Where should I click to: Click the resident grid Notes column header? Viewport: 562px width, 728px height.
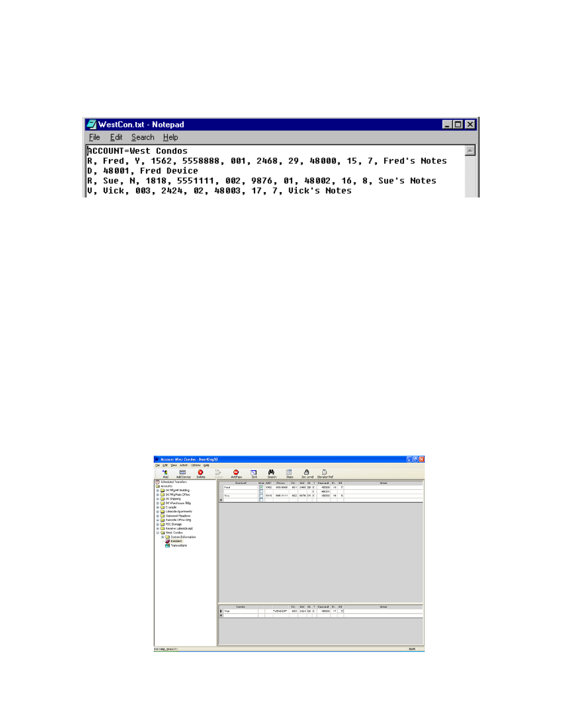[x=383, y=483]
